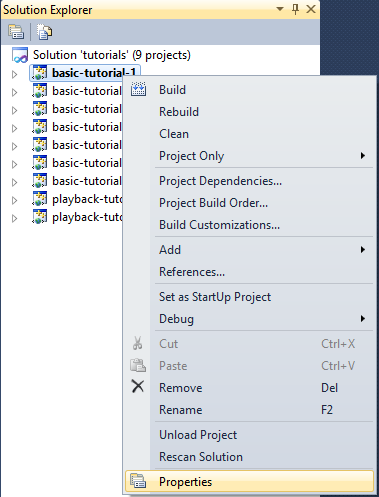Click the Solution 'tutorials' icon
Image resolution: width=379 pixels, height=497 pixels.
[x=20, y=55]
